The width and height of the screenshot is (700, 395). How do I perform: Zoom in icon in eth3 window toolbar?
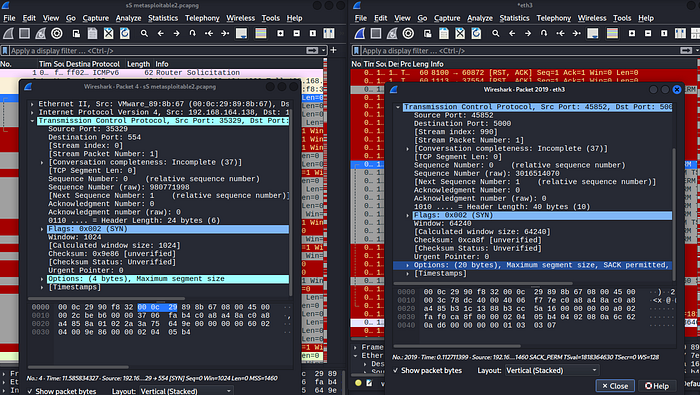(x=632, y=33)
